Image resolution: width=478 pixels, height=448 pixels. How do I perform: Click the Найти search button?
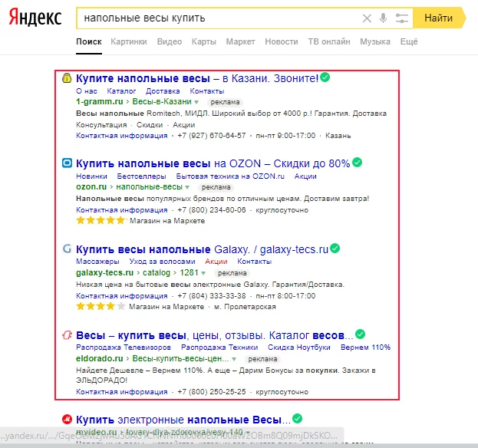pyautogui.click(x=439, y=18)
